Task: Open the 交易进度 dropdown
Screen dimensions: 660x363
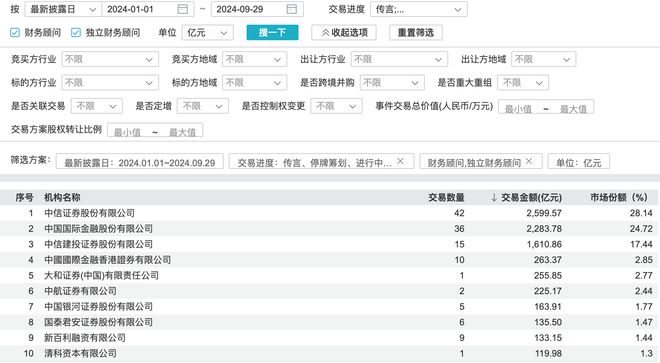Action: (x=419, y=9)
